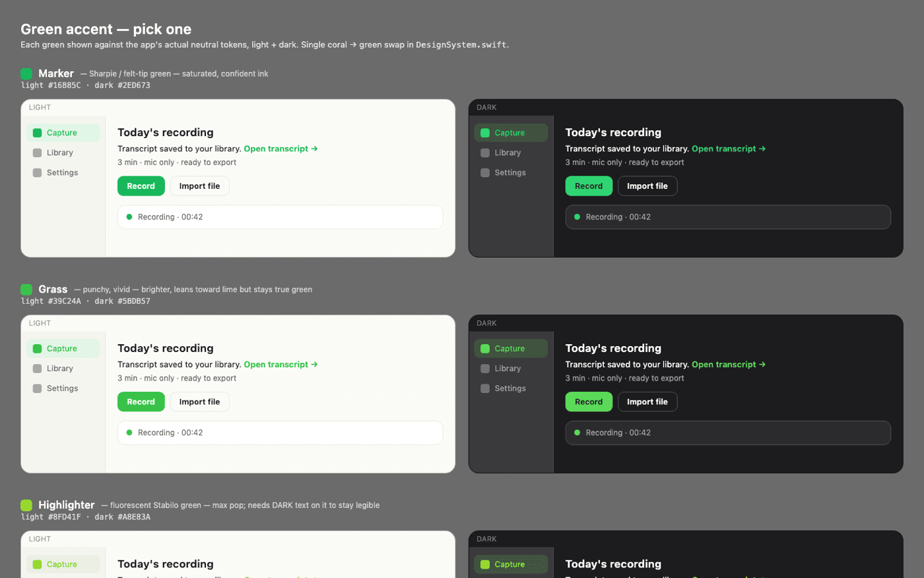924x578 pixels.
Task: Click the Grass green color swatch
Action: 26,289
